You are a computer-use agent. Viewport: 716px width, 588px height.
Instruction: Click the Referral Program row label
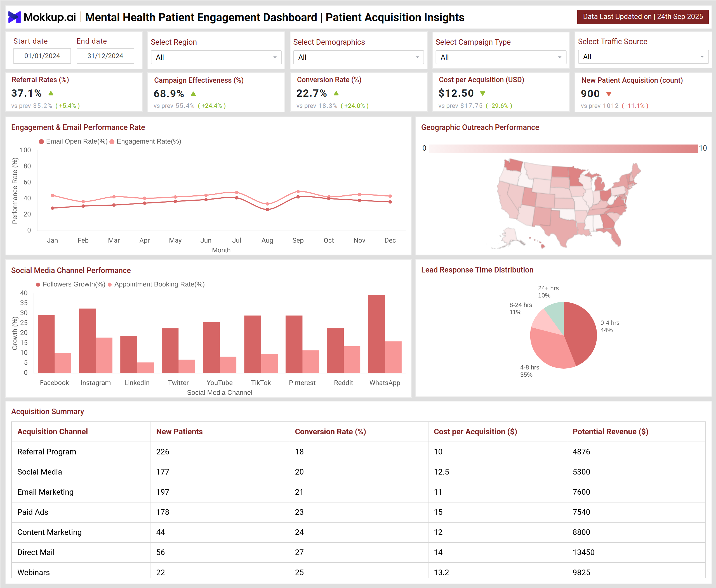(47, 452)
